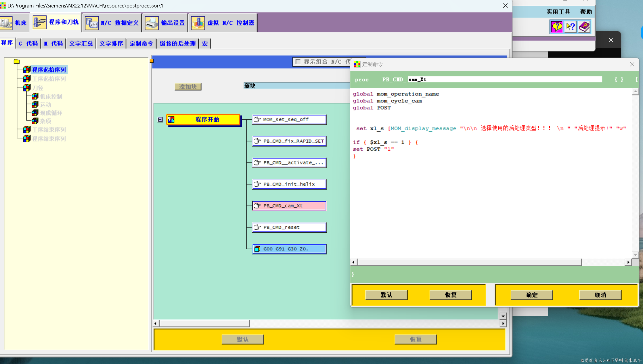Click the event canvas horizontal scrollbar thumb

(x=204, y=323)
